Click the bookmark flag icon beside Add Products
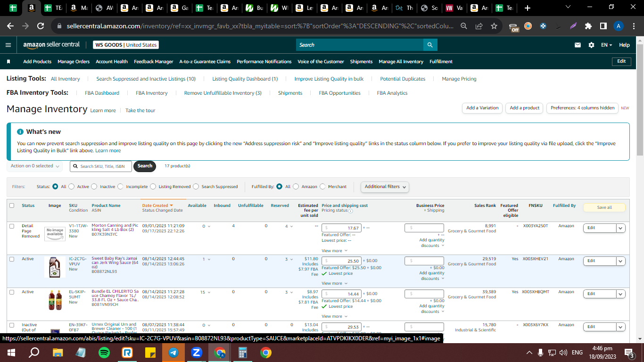 pos(8,62)
